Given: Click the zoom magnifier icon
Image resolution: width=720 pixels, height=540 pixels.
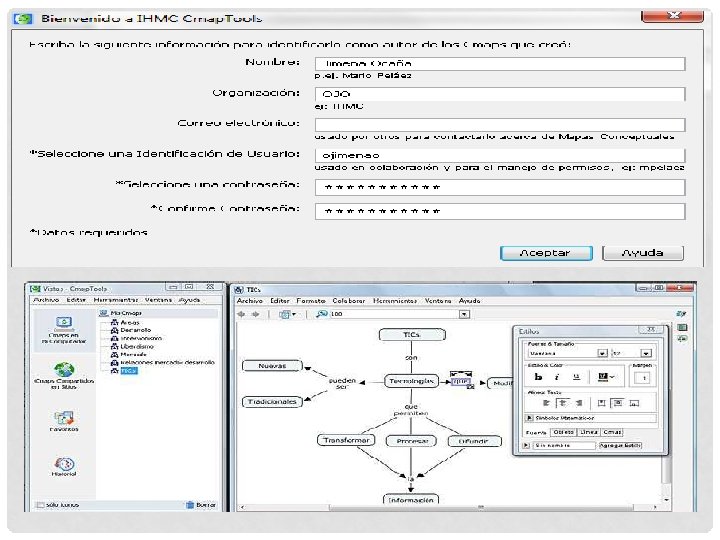Looking at the screenshot, I should [322, 314].
